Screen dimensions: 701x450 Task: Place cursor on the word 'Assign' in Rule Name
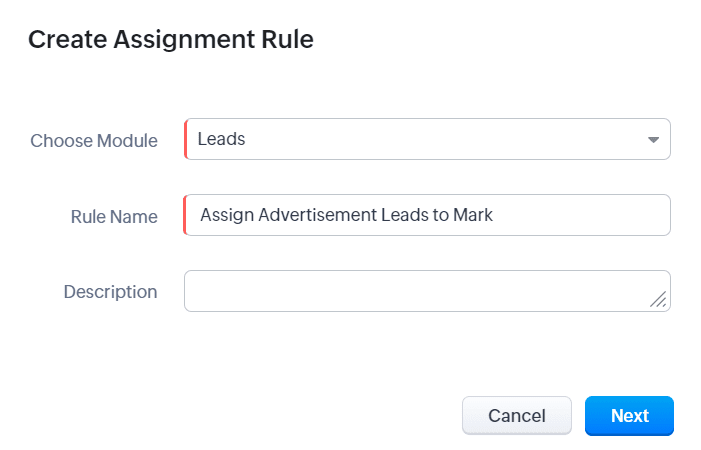pyautogui.click(x=227, y=216)
